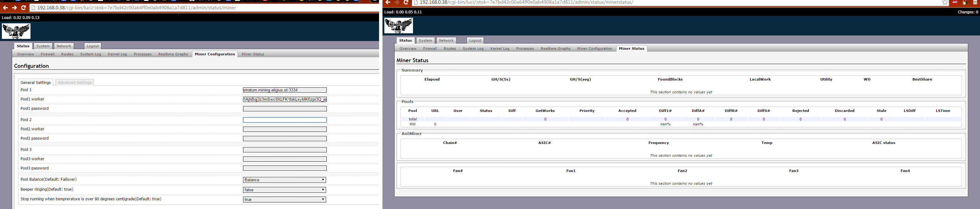Open Firewall subtab in left window

click(x=48, y=54)
